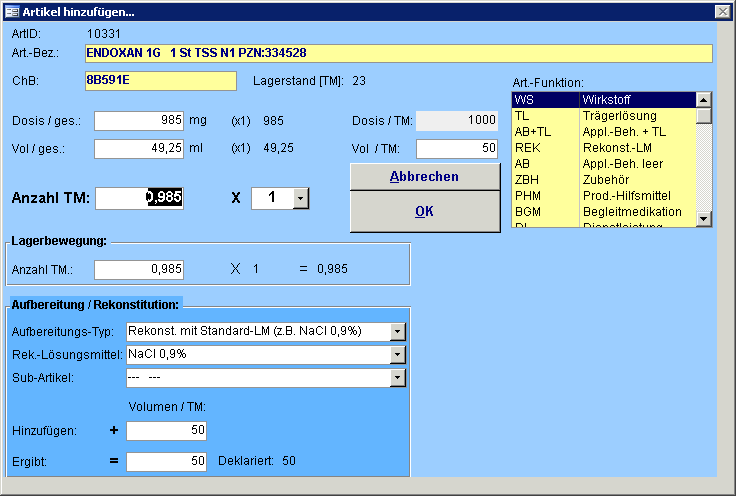Viewport: 736px width, 496px height.
Task: Open the Rek.-Lösungsmittel dropdown
Action: tap(398, 354)
